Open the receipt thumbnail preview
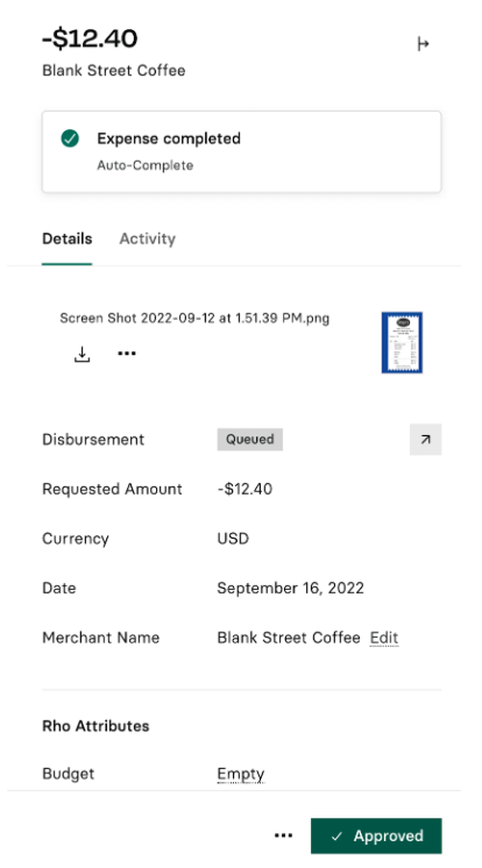 [x=402, y=342]
